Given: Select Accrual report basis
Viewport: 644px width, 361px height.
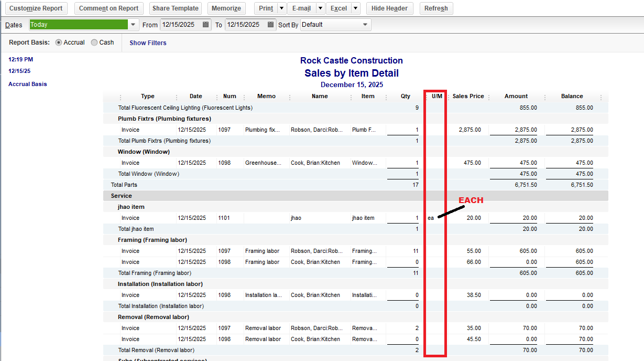Looking at the screenshot, I should click(59, 43).
